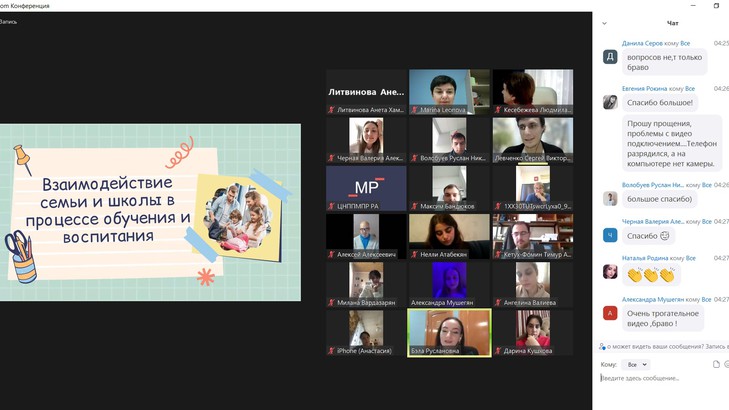Click Черная Валерия's 'Ч' avatar in chat
The image size is (729, 410).
[610, 236]
